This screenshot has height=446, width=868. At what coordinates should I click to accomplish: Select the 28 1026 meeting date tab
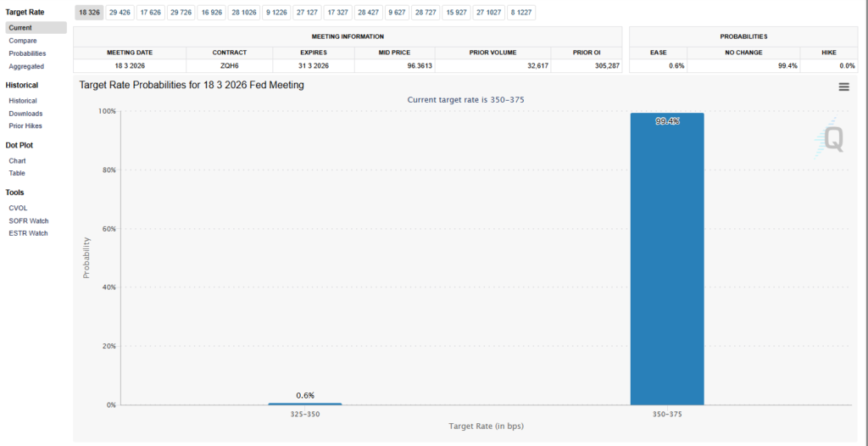(x=244, y=13)
